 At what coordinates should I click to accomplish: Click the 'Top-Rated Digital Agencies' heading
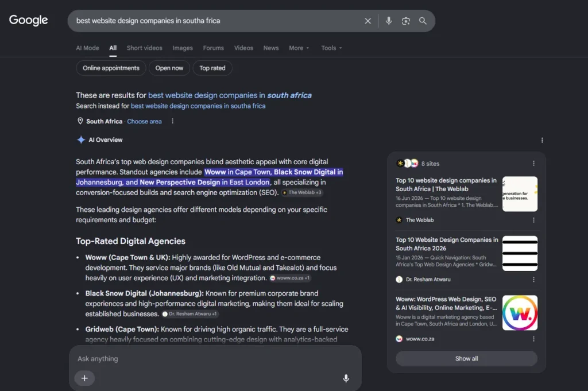(x=130, y=241)
